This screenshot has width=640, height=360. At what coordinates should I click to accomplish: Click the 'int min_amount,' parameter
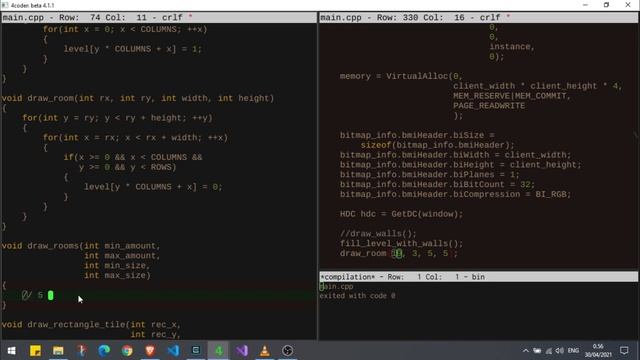(x=122, y=246)
